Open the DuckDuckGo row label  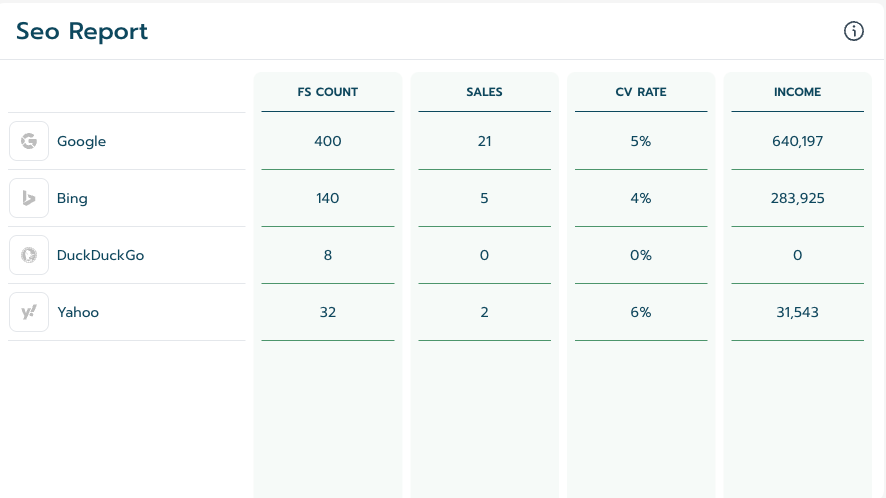pyautogui.click(x=100, y=255)
